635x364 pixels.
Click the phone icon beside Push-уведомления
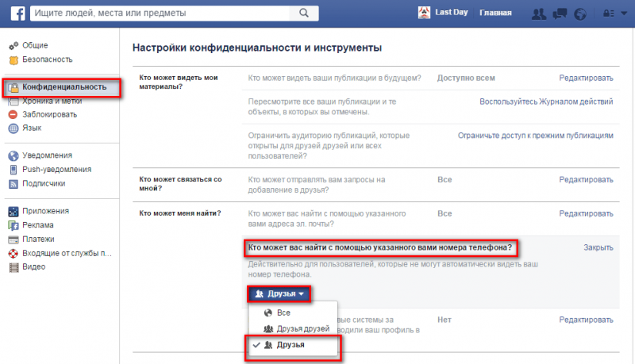coord(13,170)
